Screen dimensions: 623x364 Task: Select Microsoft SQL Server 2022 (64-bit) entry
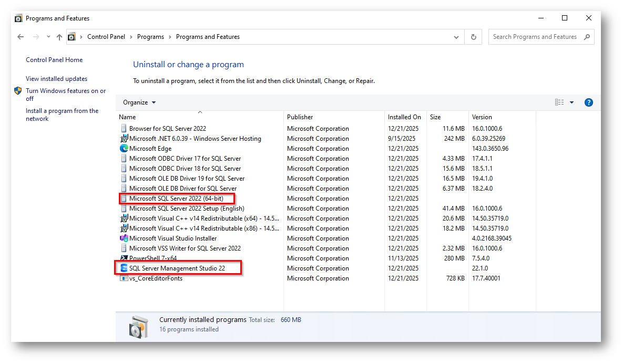pos(176,199)
